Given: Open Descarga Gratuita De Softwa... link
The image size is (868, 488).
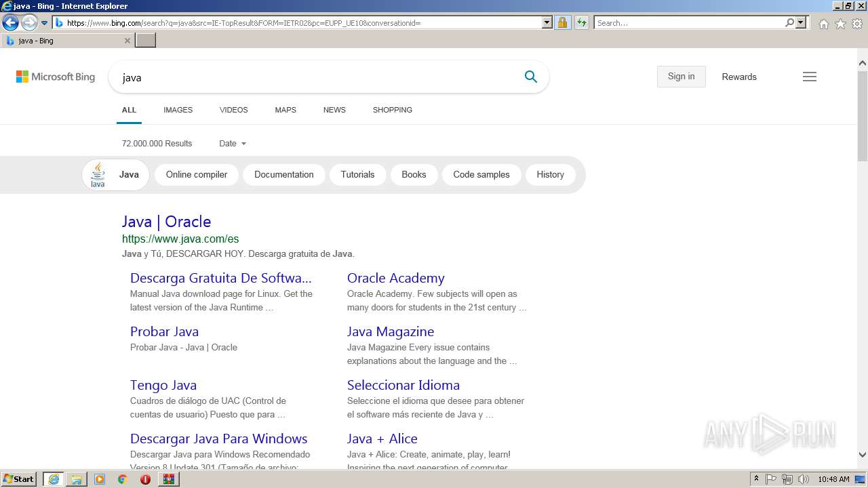Looking at the screenshot, I should pyautogui.click(x=221, y=278).
